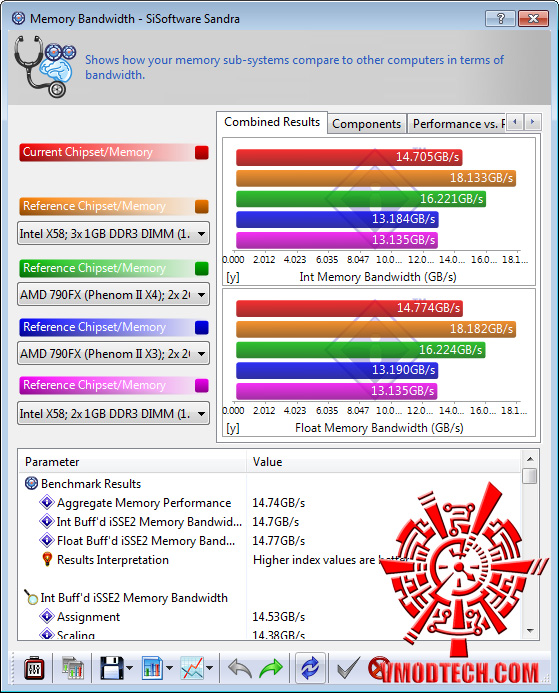Switch to the Combined Results tab
559x693 pixels.
(x=272, y=122)
